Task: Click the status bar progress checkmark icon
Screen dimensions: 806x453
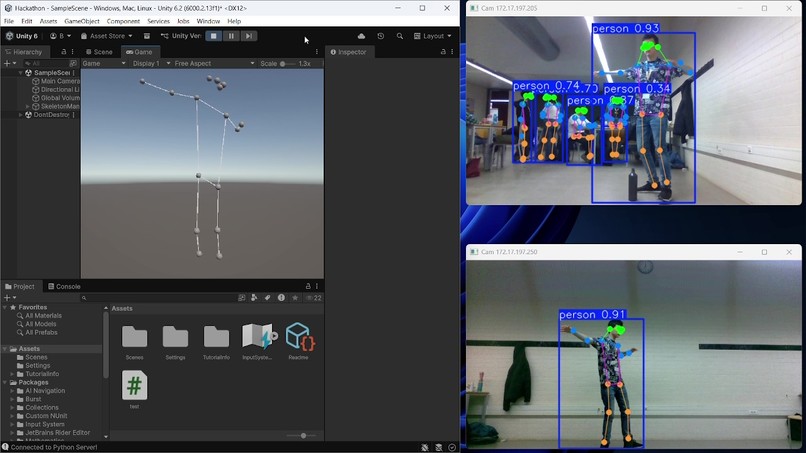Action: point(452,447)
